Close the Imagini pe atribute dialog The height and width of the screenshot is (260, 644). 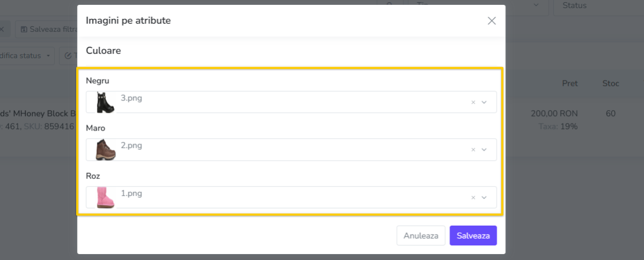pyautogui.click(x=492, y=21)
